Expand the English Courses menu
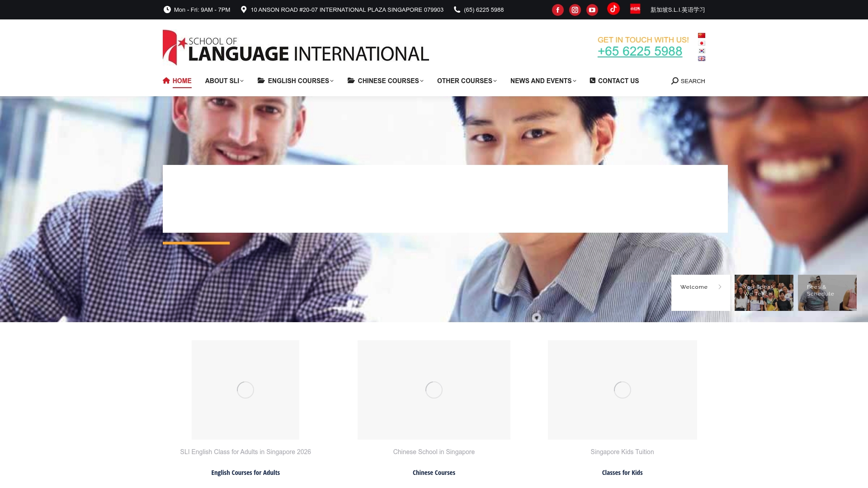 pos(295,81)
